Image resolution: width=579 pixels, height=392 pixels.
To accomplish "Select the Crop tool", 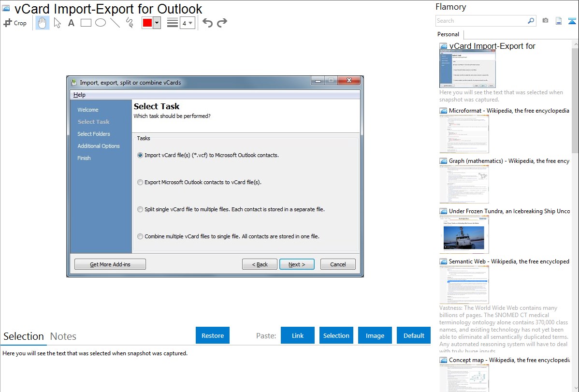I will 15,23.
